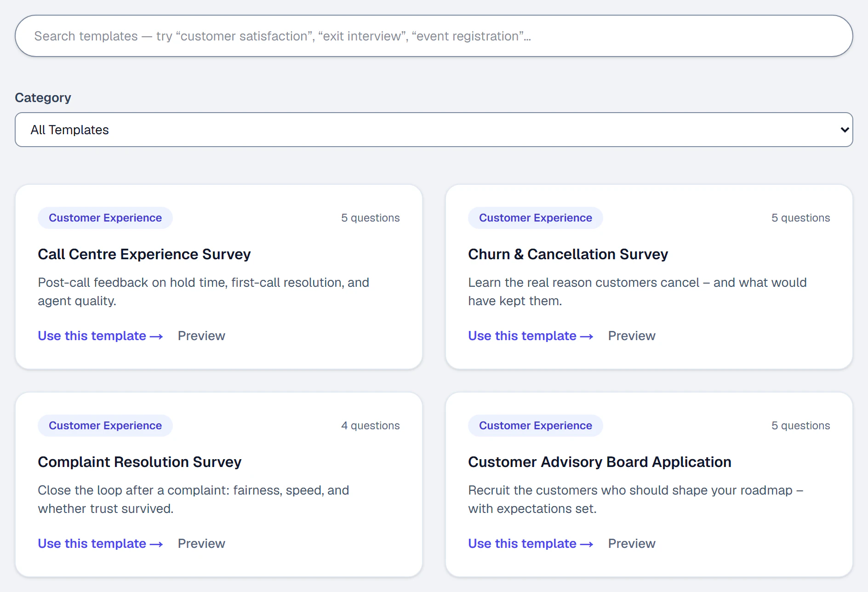The width and height of the screenshot is (868, 592).
Task: Use the Churn & Cancellation Survey template
Action: pyautogui.click(x=531, y=336)
